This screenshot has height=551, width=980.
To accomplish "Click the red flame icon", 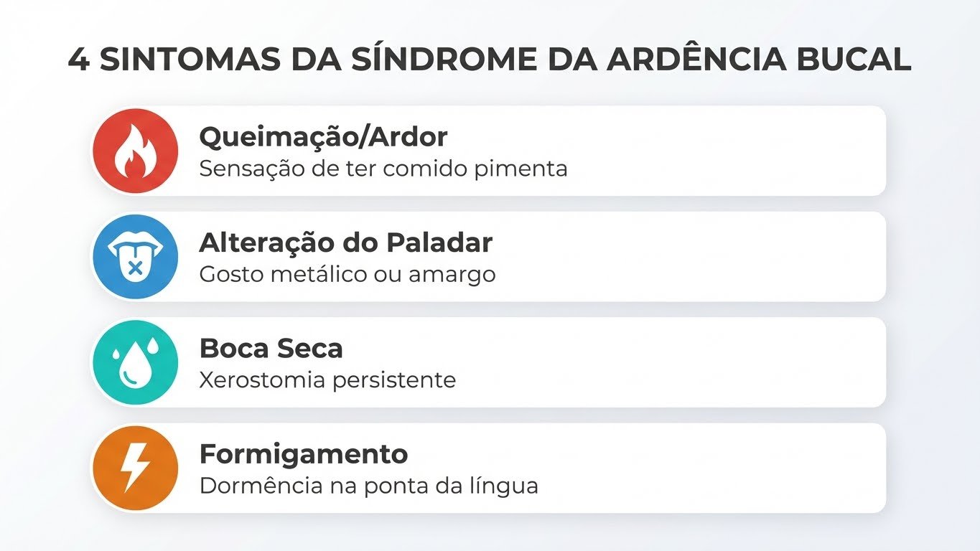I will 135,151.
